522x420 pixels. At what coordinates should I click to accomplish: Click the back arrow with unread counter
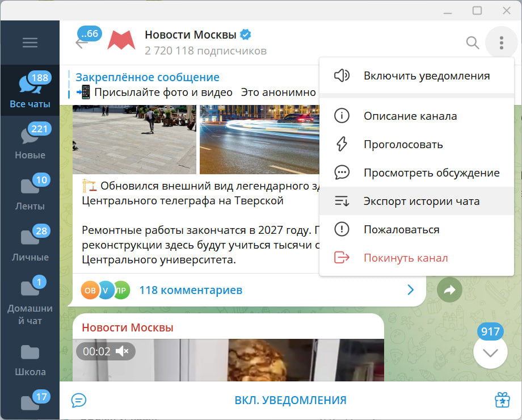85,40
